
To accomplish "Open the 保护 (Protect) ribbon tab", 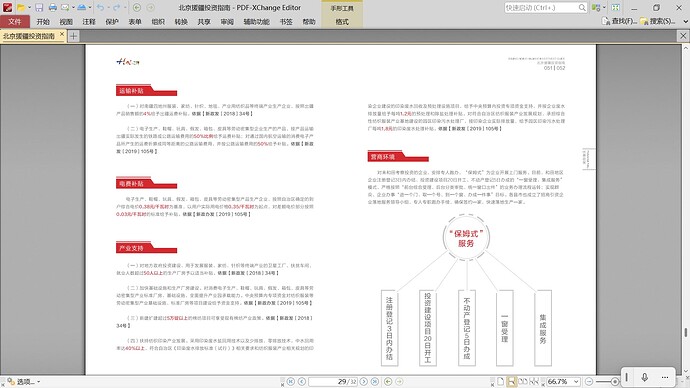I will pos(112,21).
